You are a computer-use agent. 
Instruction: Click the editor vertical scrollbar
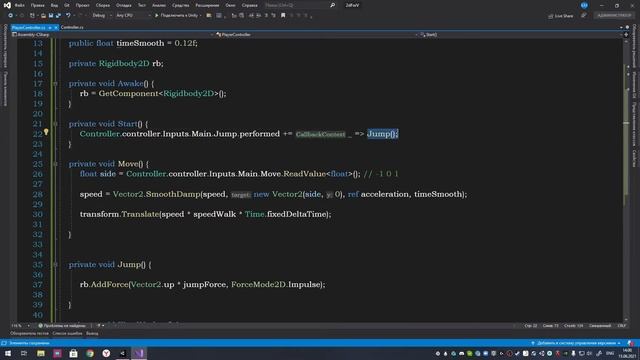pos(627,180)
